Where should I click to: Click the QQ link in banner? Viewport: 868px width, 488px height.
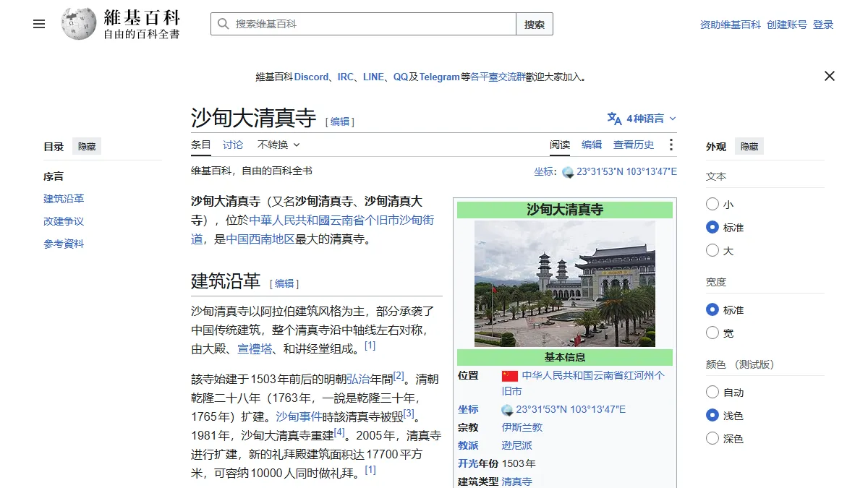point(401,77)
